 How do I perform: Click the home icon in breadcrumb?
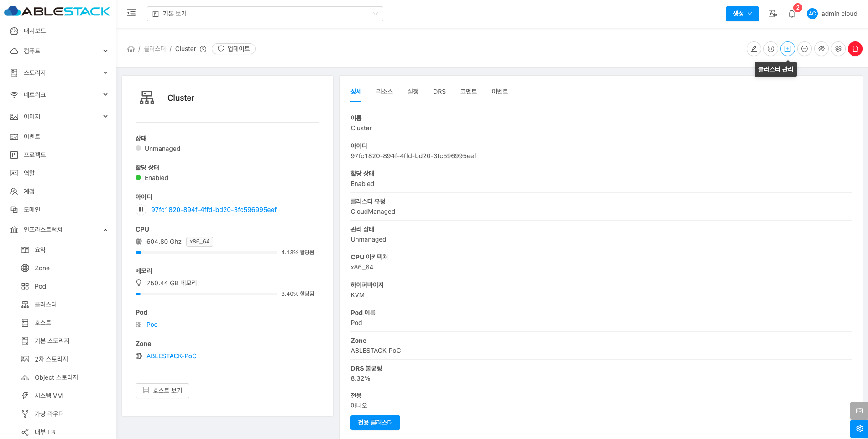[131, 49]
